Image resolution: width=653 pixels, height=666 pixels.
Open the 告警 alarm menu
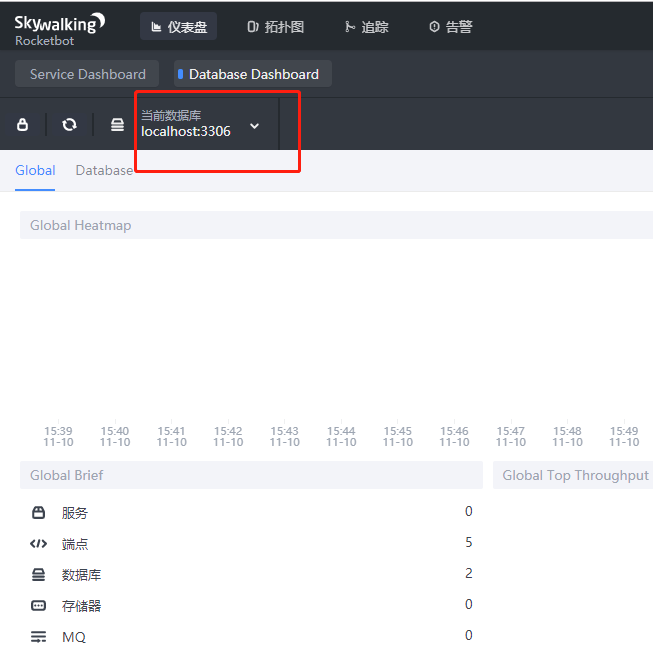(x=451, y=27)
